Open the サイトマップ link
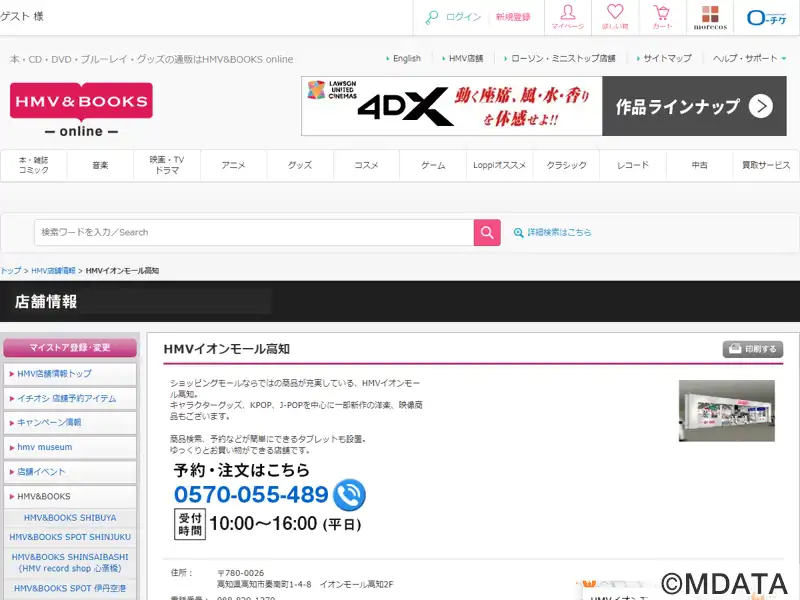The width and height of the screenshot is (800, 600). pos(667,59)
